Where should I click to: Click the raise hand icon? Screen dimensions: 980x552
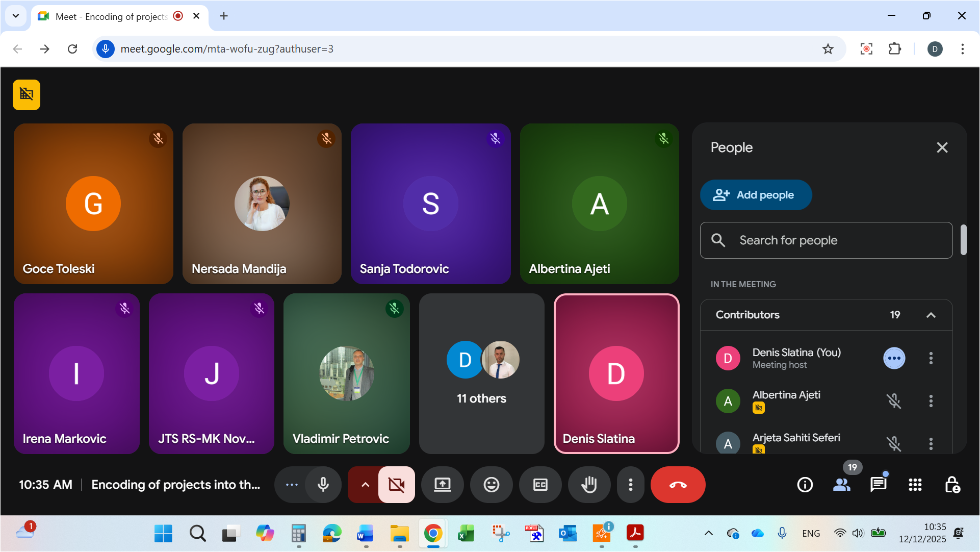pyautogui.click(x=589, y=485)
